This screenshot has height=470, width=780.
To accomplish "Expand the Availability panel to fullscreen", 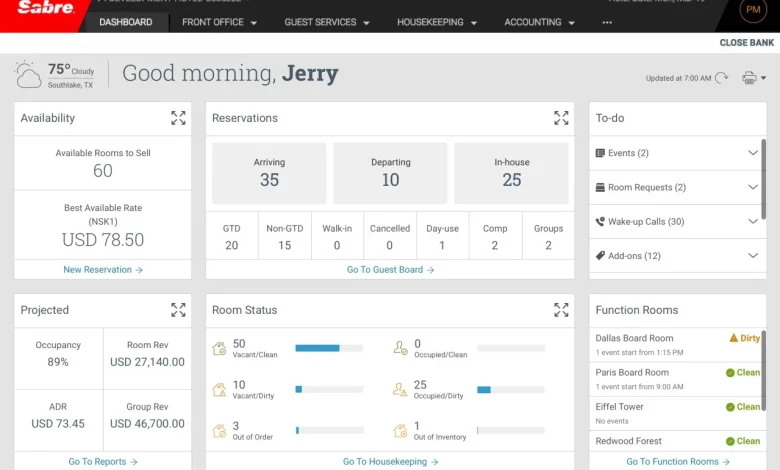I will click(178, 118).
